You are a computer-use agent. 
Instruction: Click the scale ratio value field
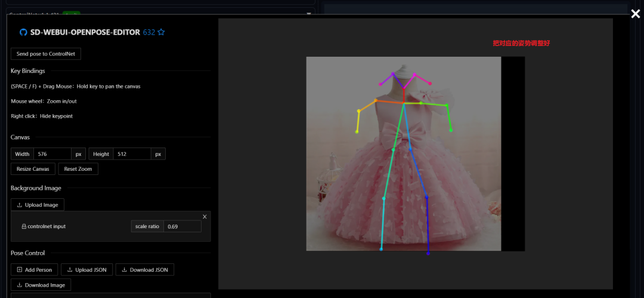[182, 226]
